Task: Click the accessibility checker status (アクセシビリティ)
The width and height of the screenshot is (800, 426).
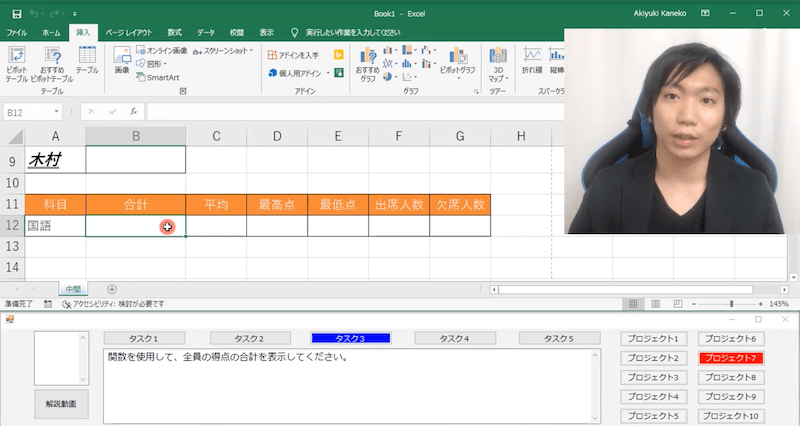Action: (x=113, y=304)
